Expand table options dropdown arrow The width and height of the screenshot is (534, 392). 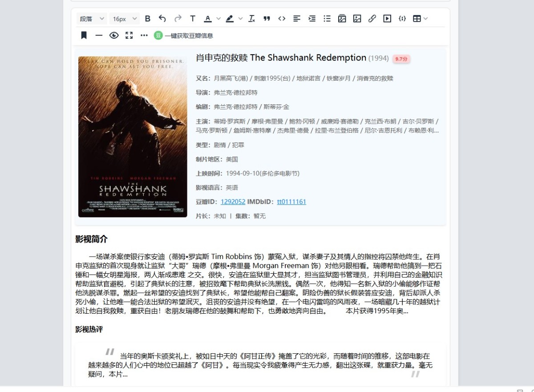(x=426, y=19)
